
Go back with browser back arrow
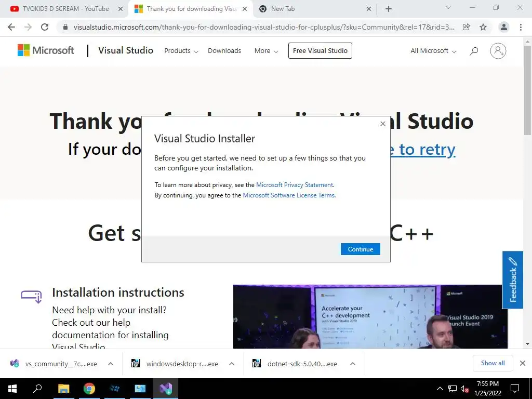tap(11, 27)
